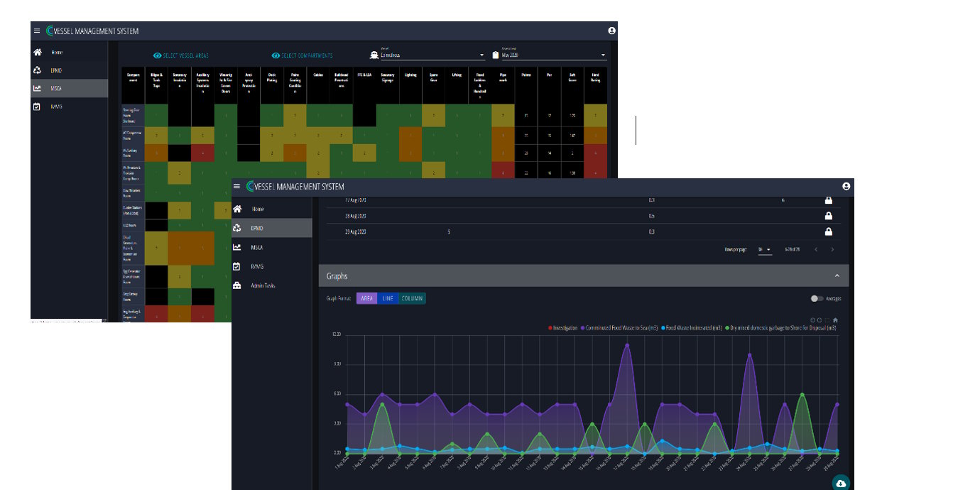980x490 pixels.
Task: Click the purple AREA format swatch
Action: point(367,298)
